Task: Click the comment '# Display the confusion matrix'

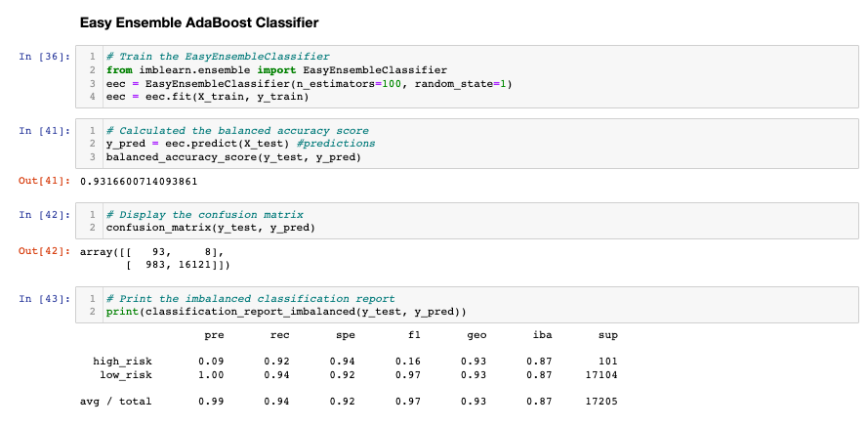Action: pyautogui.click(x=204, y=214)
